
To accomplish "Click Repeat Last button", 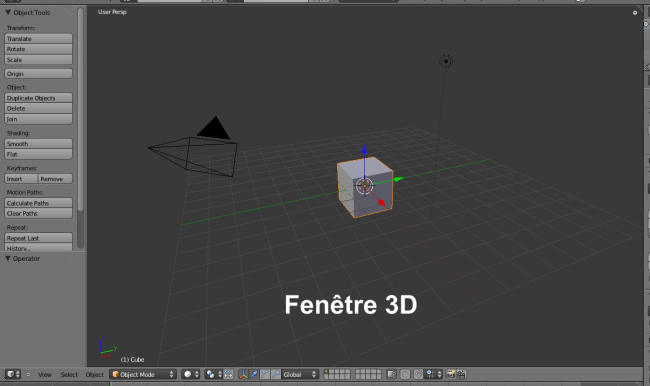I will (39, 238).
